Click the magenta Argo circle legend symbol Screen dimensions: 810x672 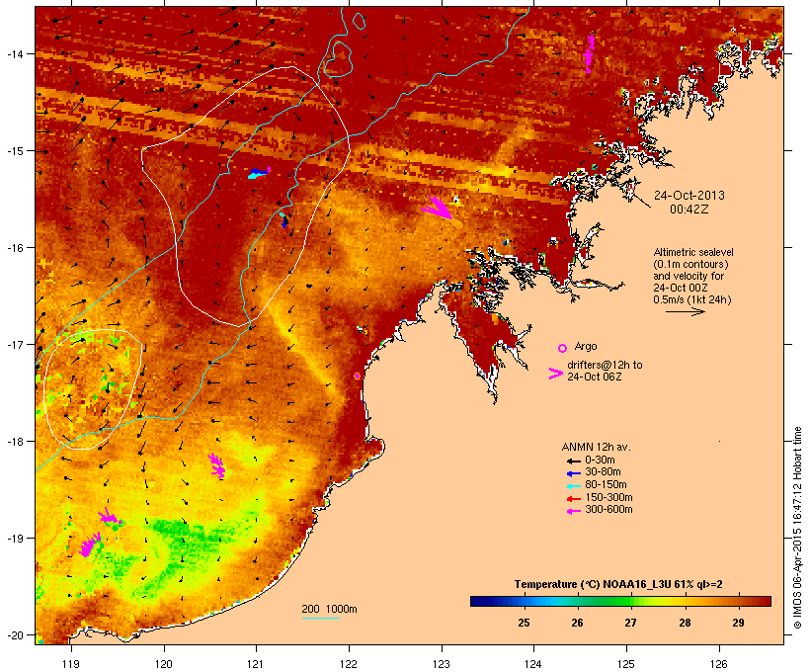tap(562, 348)
